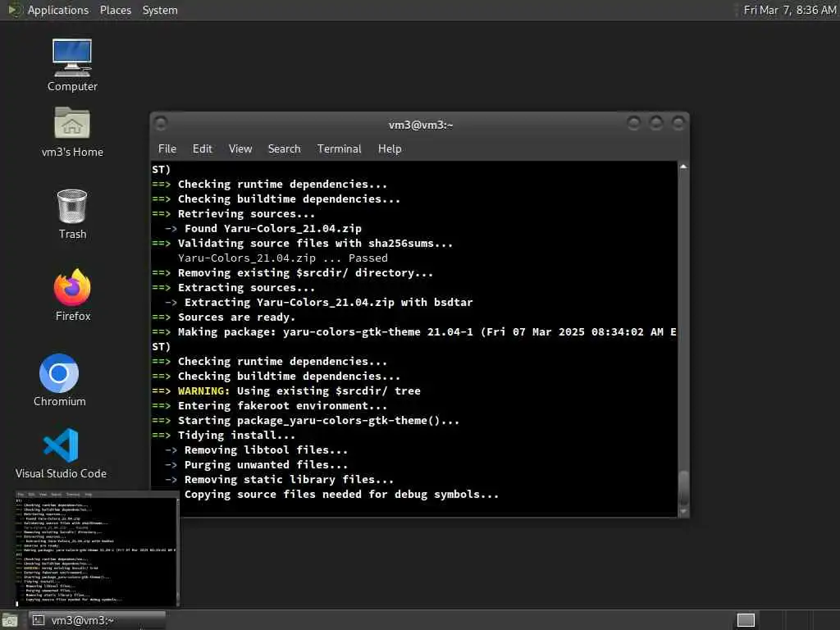Click the 'Yaru-Colors_21.04.zip ... Passed' line
The image size is (840, 630).
click(x=282, y=258)
